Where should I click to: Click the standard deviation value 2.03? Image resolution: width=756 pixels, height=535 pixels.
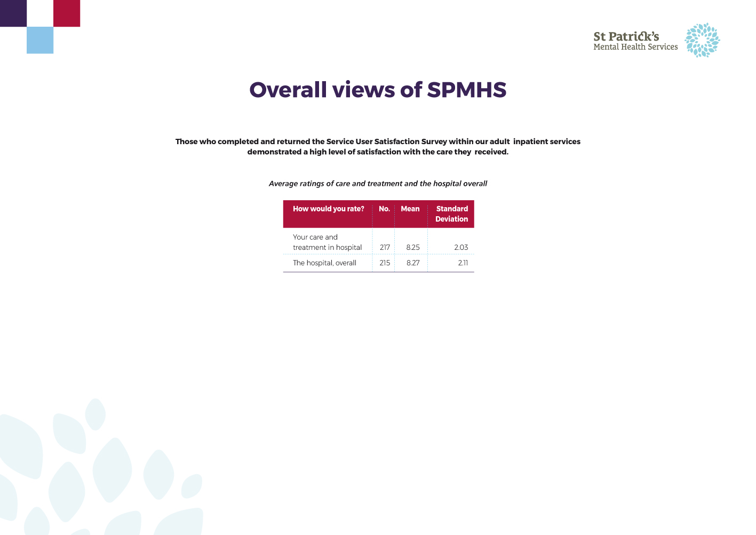461,247
